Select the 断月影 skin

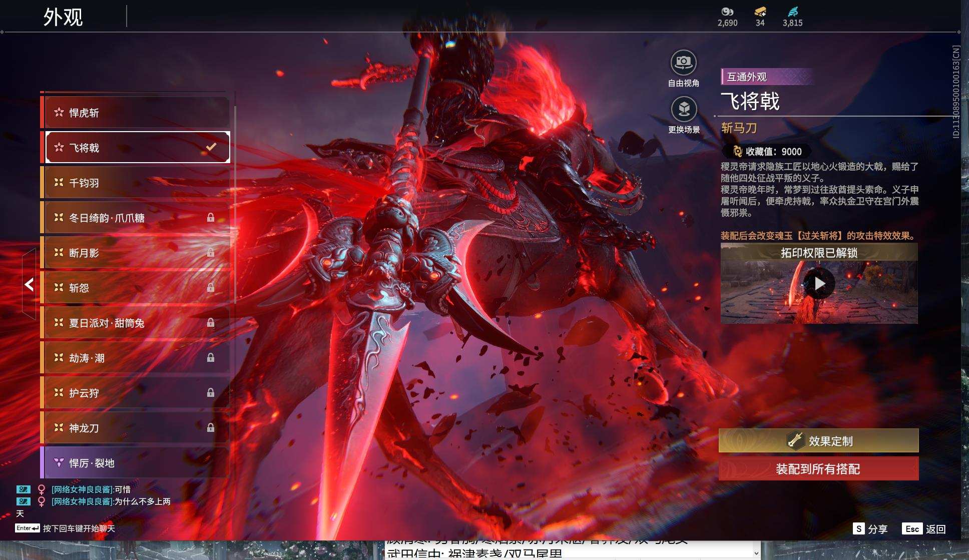click(x=135, y=253)
